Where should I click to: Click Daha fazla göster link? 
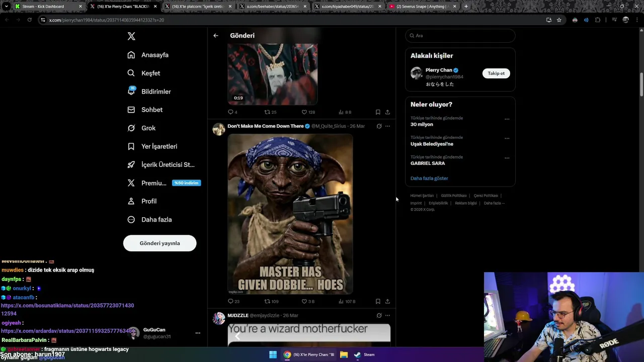pos(429,178)
